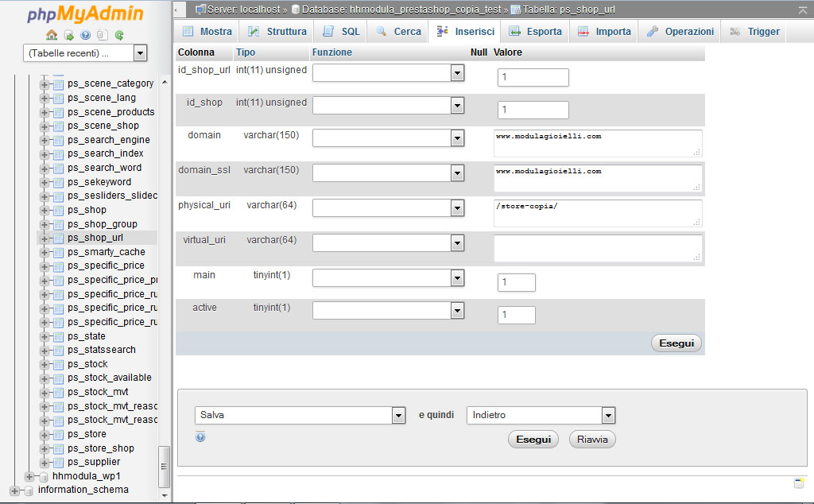The width and height of the screenshot is (814, 504).
Task: Open the documentation help icon in sidebar
Action: click(86, 35)
